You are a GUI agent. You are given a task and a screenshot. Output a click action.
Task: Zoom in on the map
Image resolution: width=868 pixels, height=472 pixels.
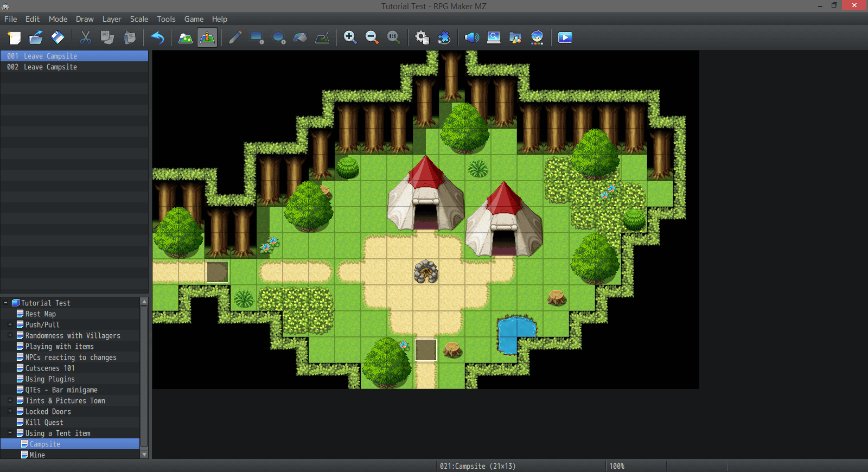point(350,37)
